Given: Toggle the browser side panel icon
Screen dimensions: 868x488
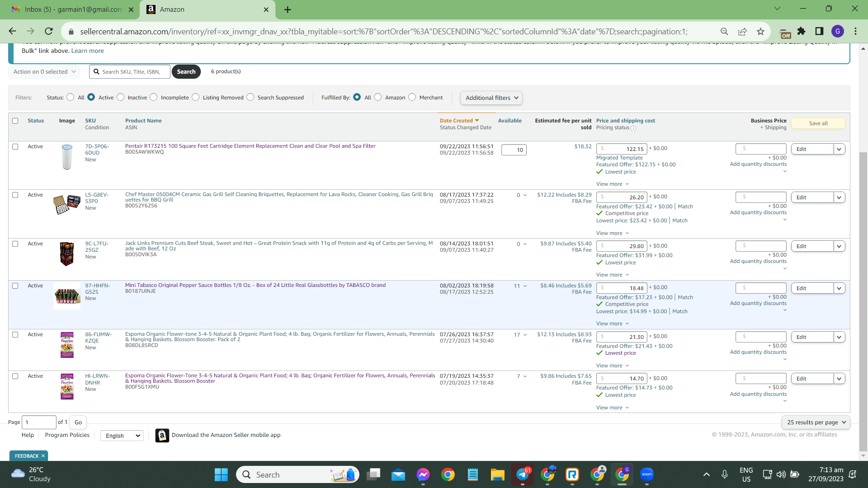Looking at the screenshot, I should coord(819,31).
